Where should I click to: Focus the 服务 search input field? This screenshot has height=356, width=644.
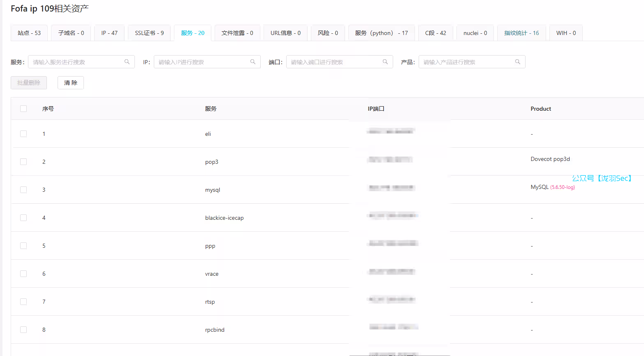coord(76,62)
